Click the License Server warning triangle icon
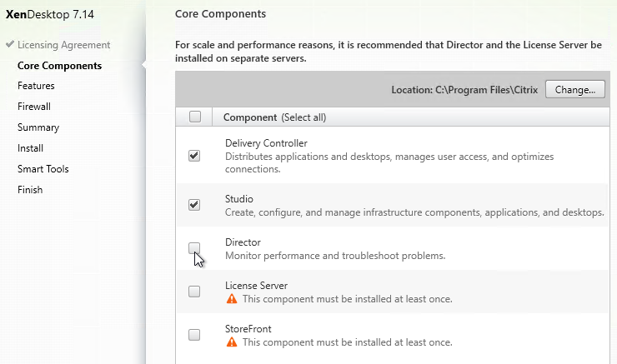The height and width of the screenshot is (364, 617). point(232,299)
